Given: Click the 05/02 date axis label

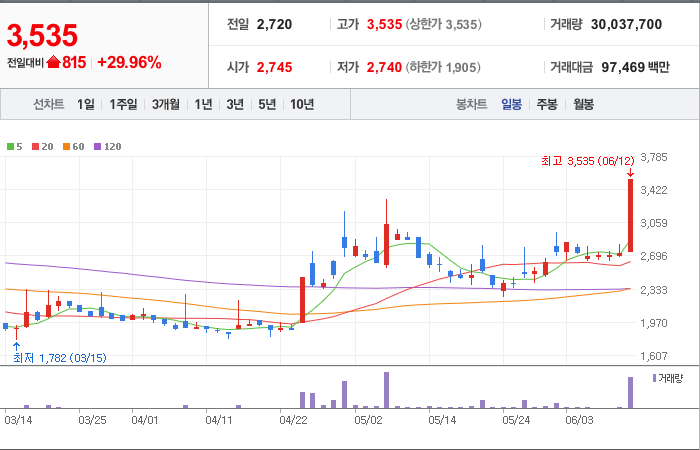Looking at the screenshot, I should 368,421.
